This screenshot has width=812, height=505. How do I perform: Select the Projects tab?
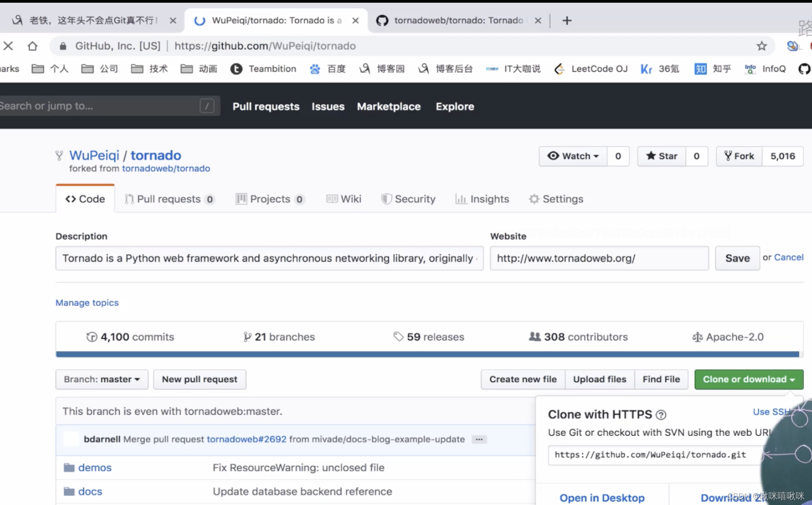(x=270, y=199)
